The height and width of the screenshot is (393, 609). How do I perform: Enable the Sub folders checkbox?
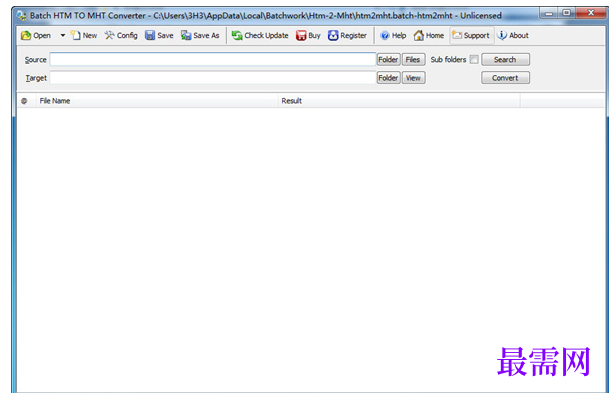pos(474,59)
